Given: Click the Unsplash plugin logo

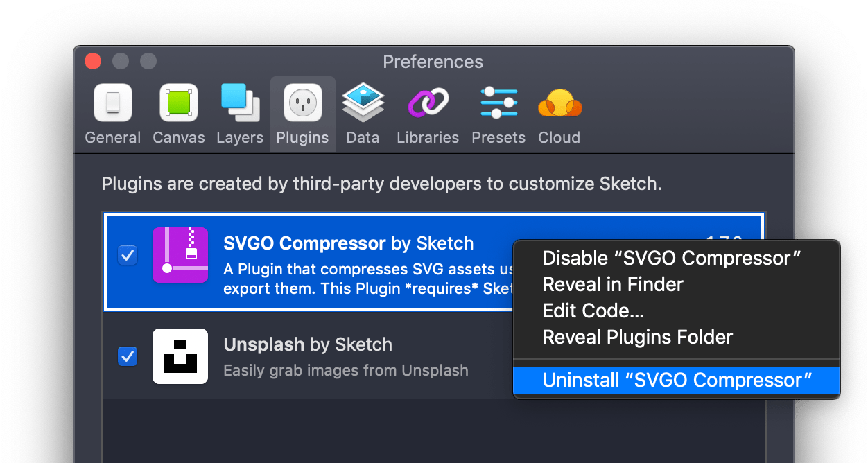Looking at the screenshot, I should coord(180,356).
